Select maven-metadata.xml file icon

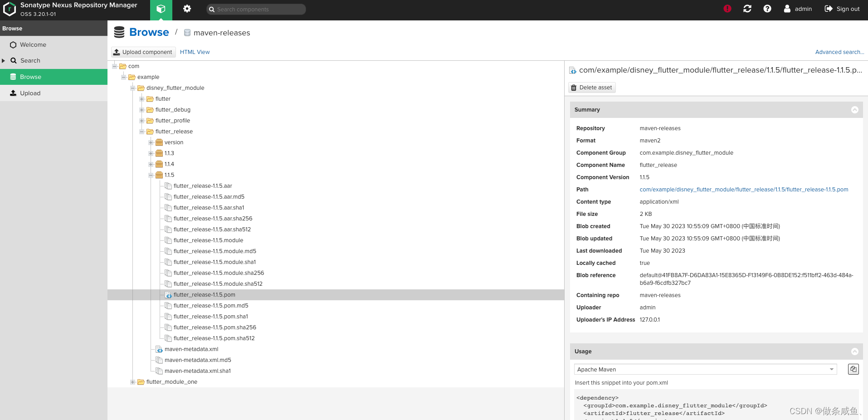tap(159, 349)
